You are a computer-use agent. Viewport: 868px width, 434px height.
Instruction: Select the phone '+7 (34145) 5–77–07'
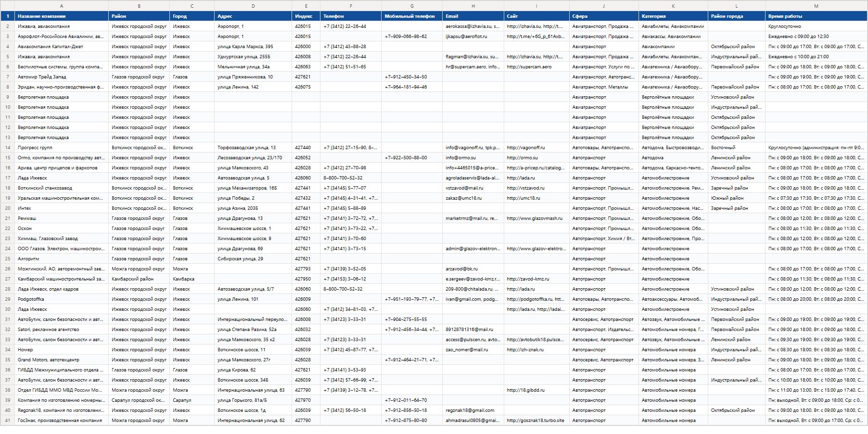pyautogui.click(x=351, y=188)
